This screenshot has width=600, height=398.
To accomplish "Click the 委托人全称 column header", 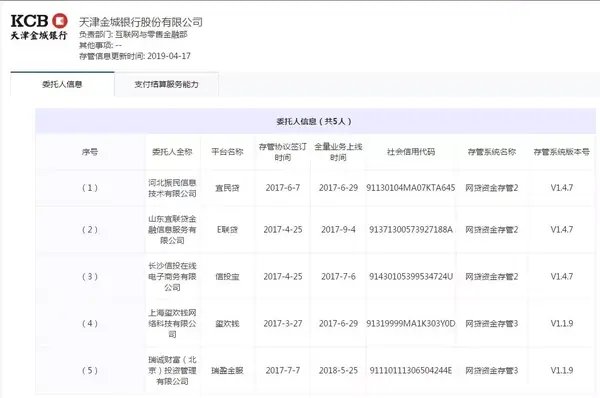I will [x=172, y=152].
